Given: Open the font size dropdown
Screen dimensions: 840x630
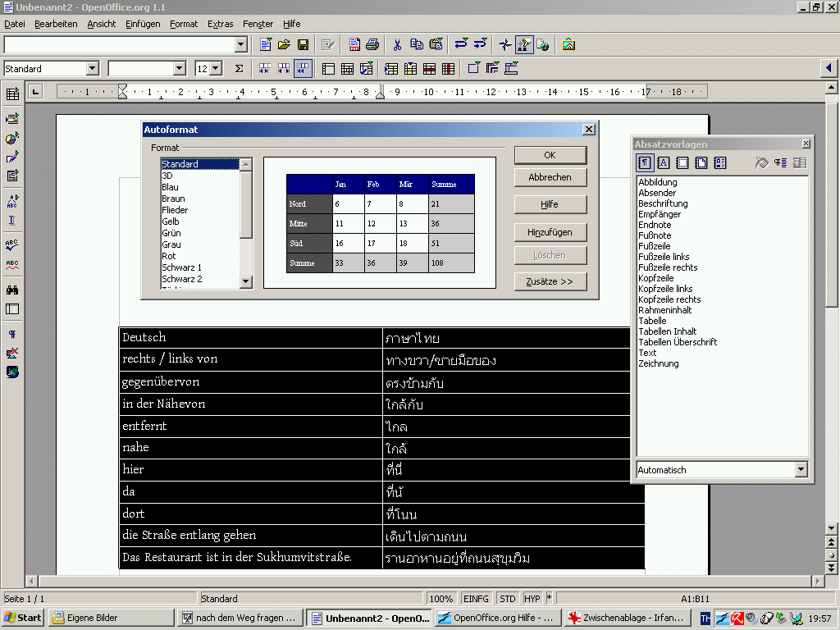Looking at the screenshot, I should [x=216, y=69].
